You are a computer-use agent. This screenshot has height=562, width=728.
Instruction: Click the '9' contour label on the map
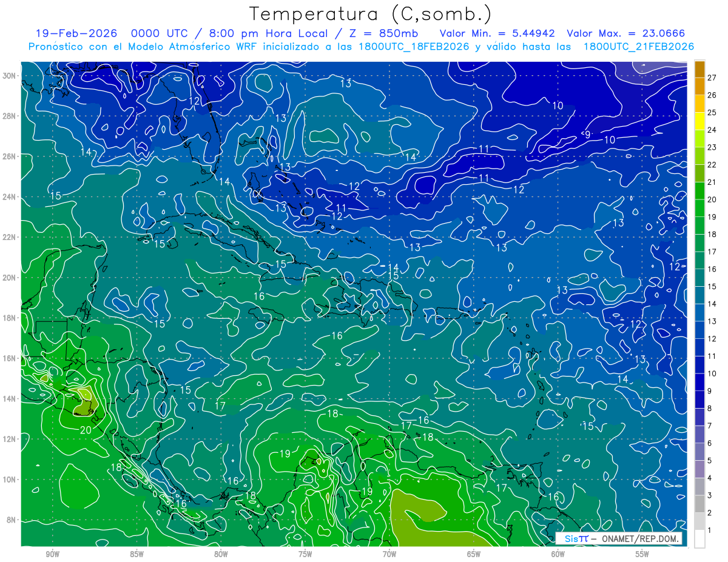(x=587, y=135)
